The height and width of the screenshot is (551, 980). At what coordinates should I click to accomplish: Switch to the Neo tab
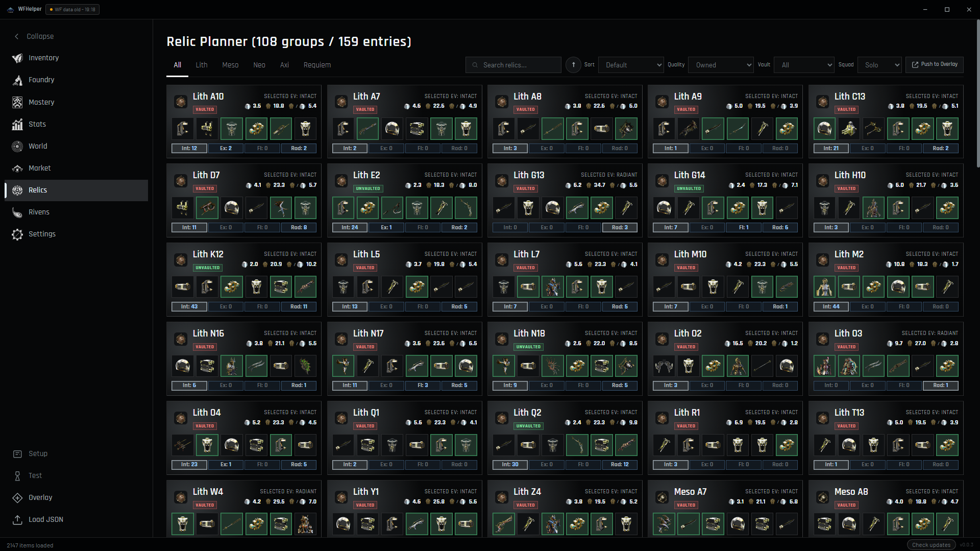(x=259, y=65)
